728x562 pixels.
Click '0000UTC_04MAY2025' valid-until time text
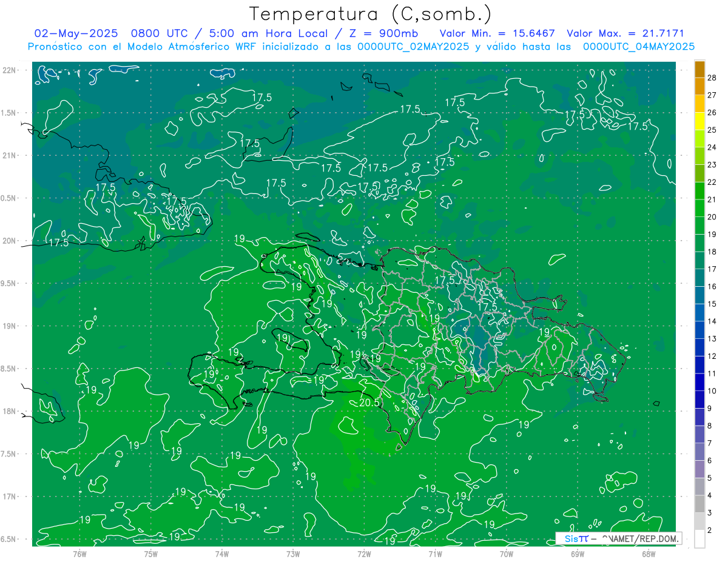click(639, 47)
